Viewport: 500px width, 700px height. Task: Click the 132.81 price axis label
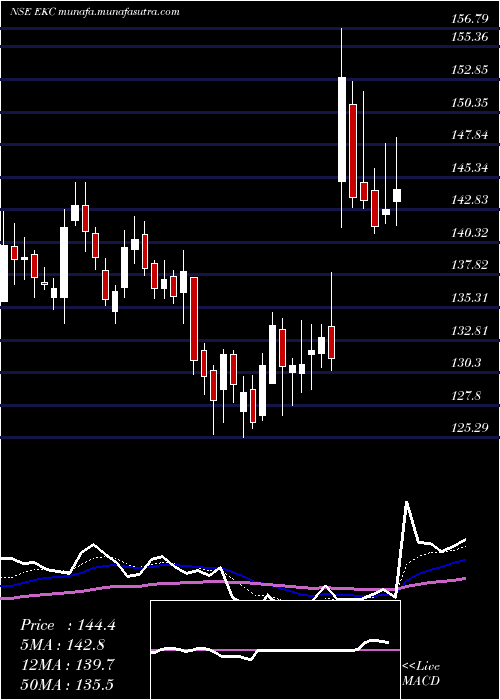click(470, 331)
